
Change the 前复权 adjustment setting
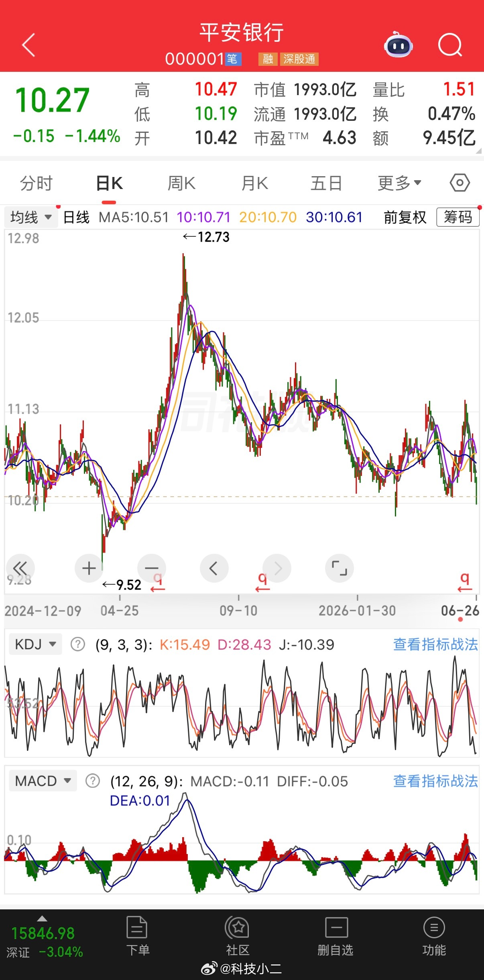[405, 217]
